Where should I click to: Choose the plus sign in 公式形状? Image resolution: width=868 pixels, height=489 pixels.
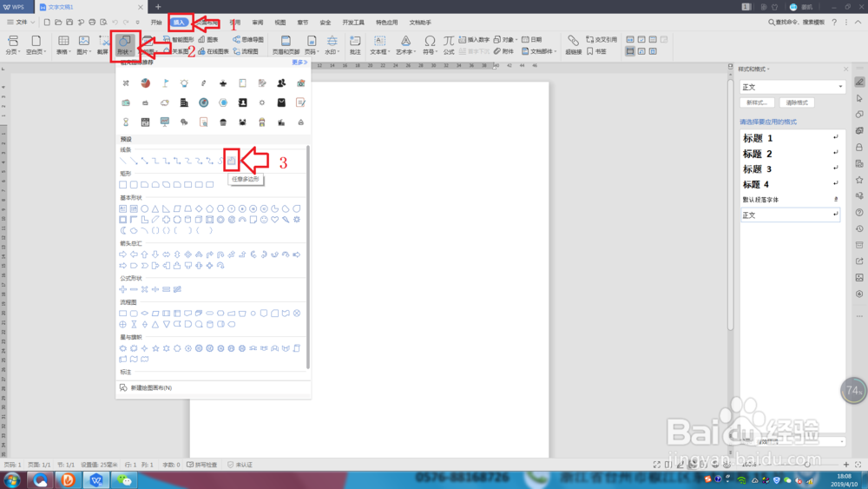pyautogui.click(x=123, y=289)
